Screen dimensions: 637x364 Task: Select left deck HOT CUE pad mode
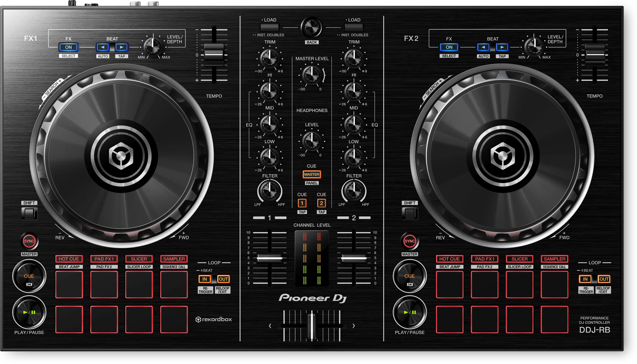click(69, 259)
